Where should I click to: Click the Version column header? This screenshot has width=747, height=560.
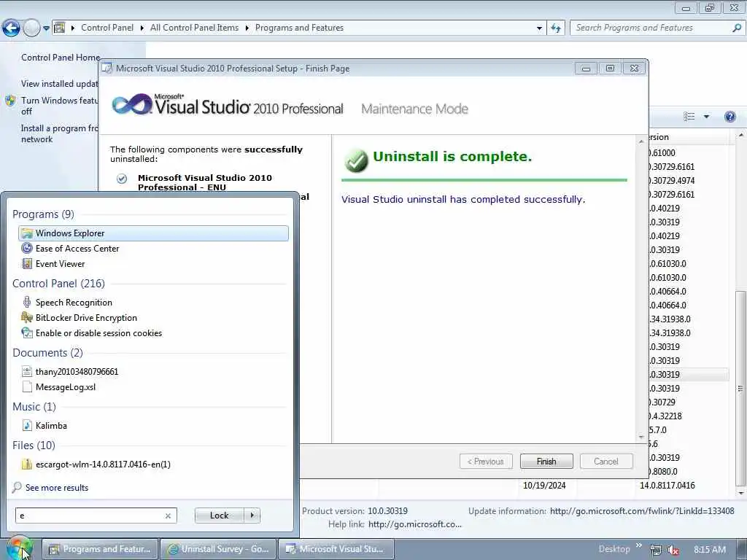(x=689, y=137)
